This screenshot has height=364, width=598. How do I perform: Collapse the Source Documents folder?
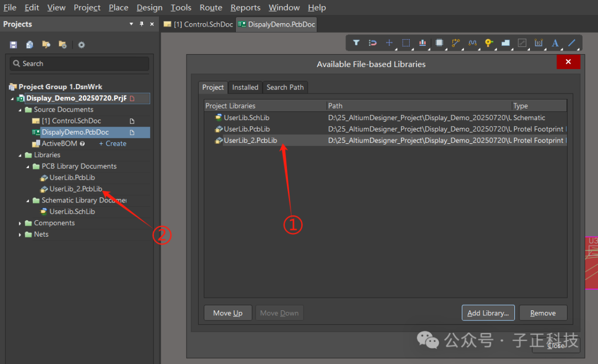[20, 110]
